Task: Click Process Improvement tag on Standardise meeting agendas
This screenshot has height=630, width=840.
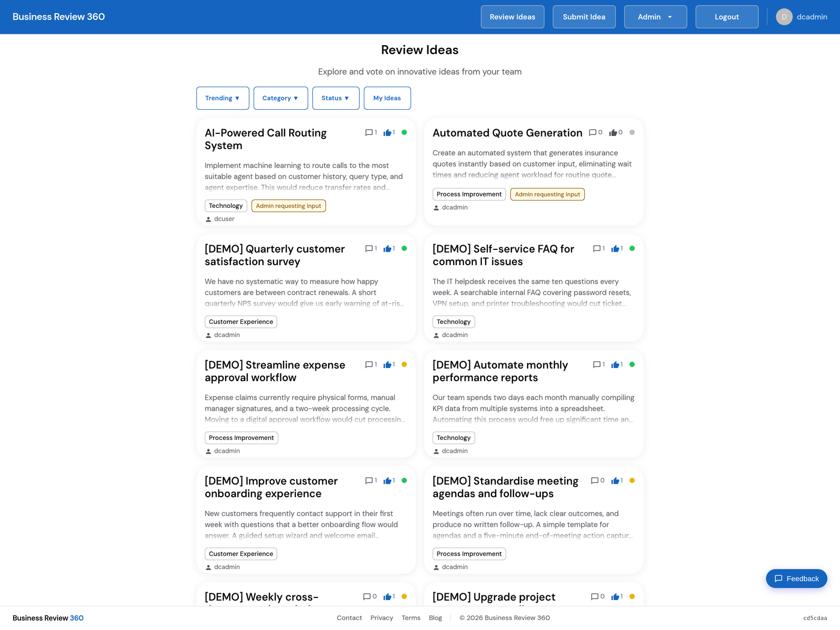Action: 469,554
